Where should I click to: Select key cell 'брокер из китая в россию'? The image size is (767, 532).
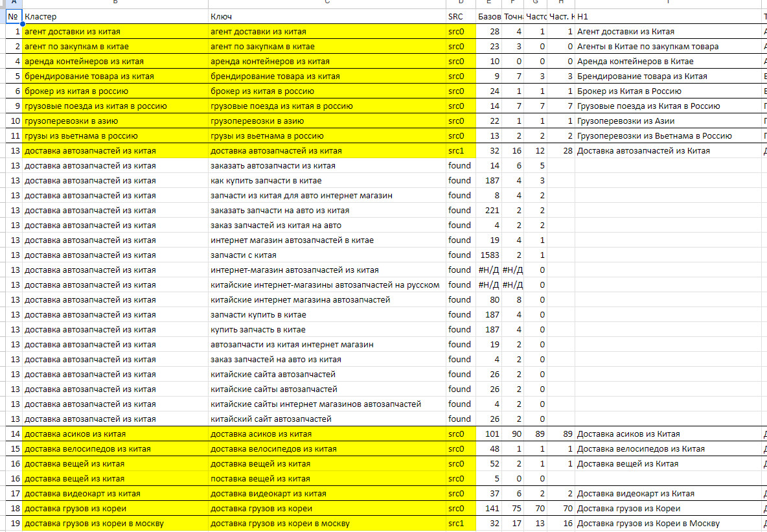coord(326,91)
